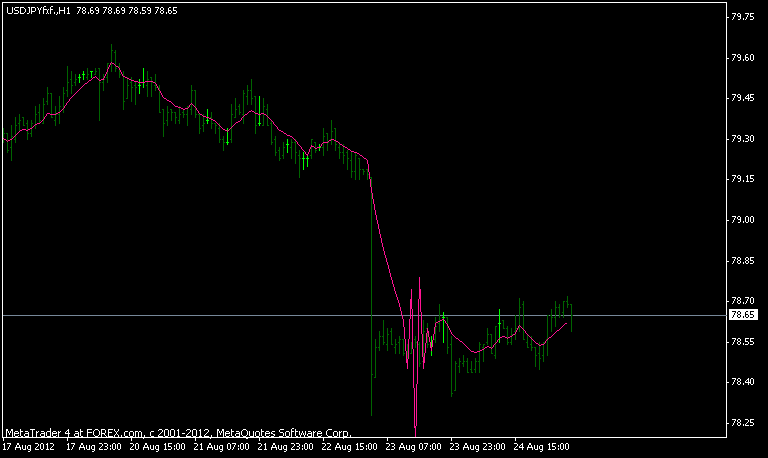Click the 79.75 price scale label
The height and width of the screenshot is (458, 768).
742,17
